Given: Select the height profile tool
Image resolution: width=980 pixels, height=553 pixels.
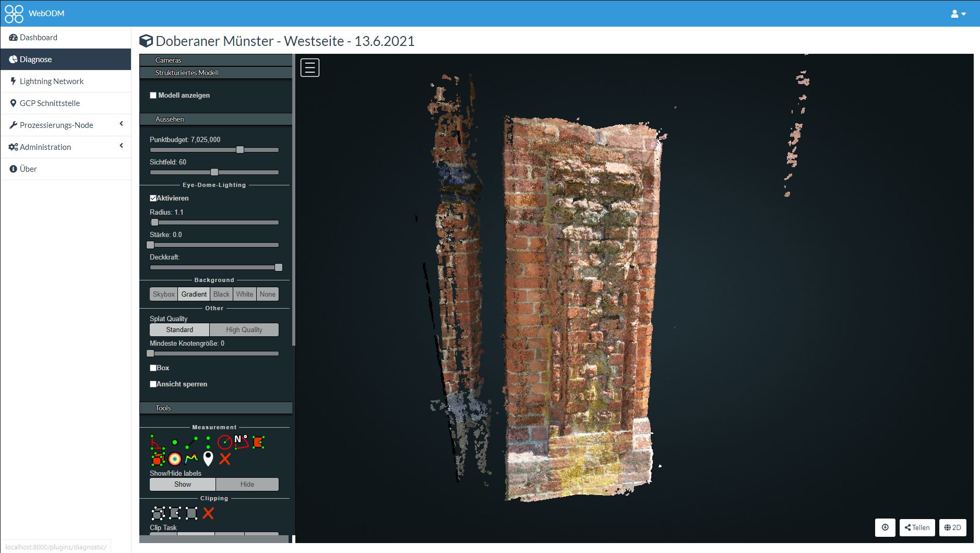Looking at the screenshot, I should 191,459.
